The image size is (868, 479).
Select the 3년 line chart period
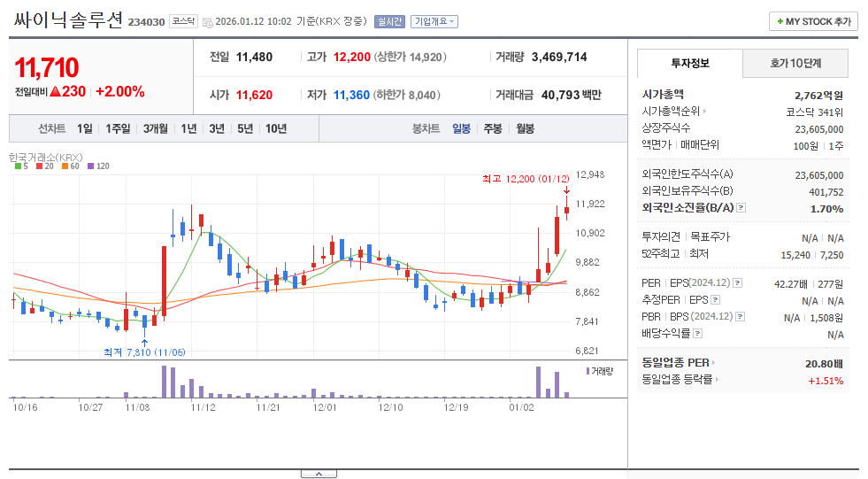click(x=217, y=128)
